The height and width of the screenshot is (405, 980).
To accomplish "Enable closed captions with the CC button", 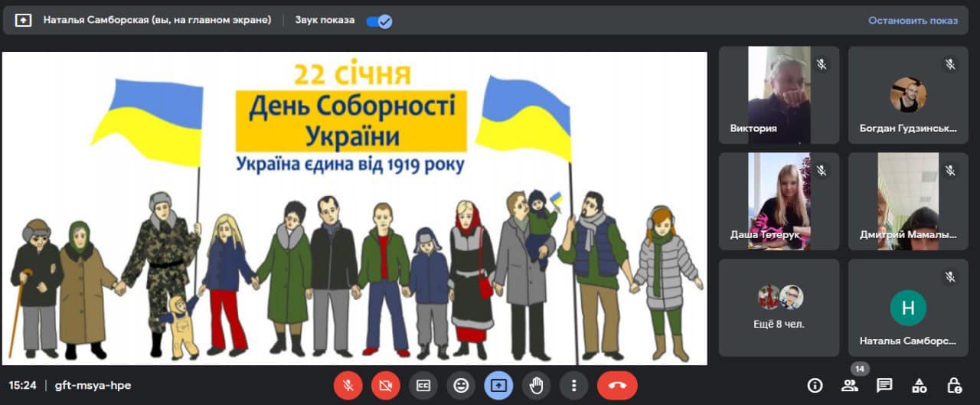I will (x=423, y=386).
